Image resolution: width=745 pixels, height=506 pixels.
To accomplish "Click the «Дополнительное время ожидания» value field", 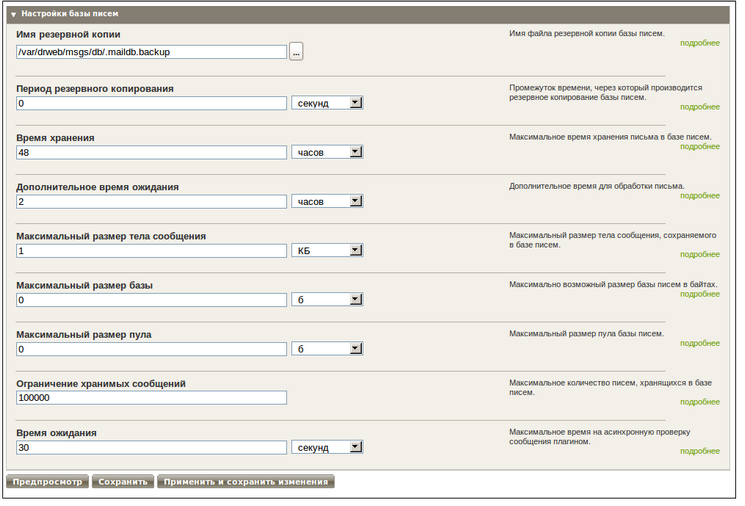I will pos(152,201).
